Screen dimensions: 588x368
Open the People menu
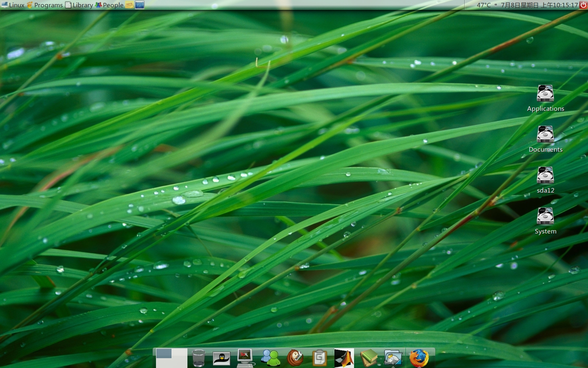pos(109,5)
